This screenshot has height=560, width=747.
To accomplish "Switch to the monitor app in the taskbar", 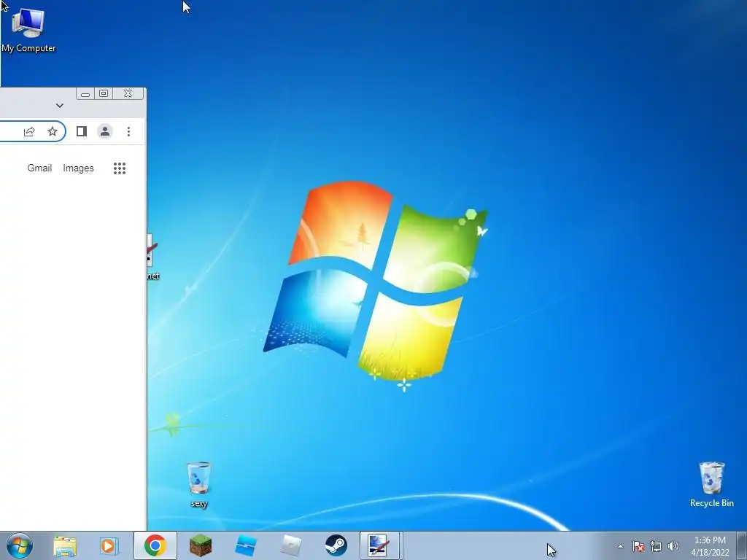I will (x=380, y=545).
